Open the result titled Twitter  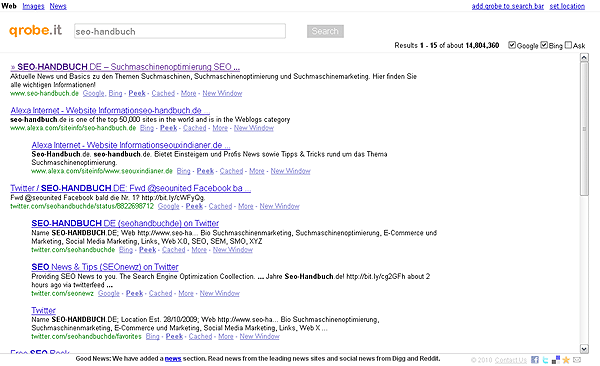pyautogui.click(x=43, y=310)
